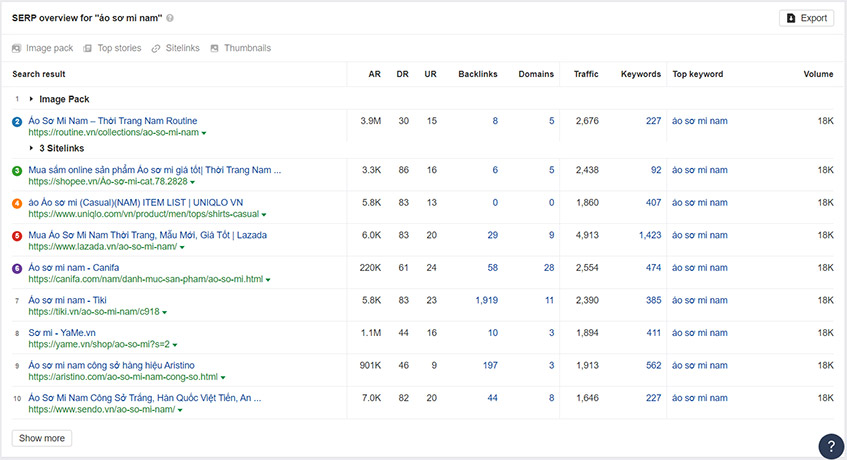Click the green position 3 badge for Shopee
The image size is (847, 460).
point(17,171)
